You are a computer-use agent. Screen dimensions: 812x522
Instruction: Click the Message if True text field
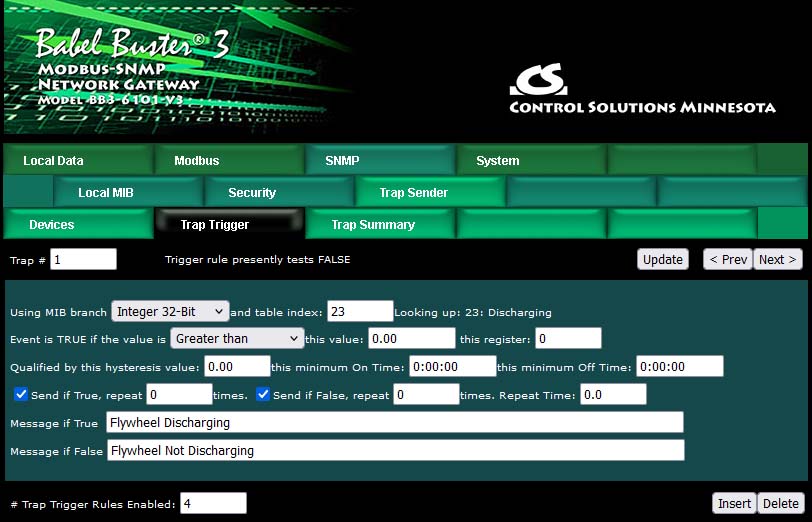click(394, 423)
